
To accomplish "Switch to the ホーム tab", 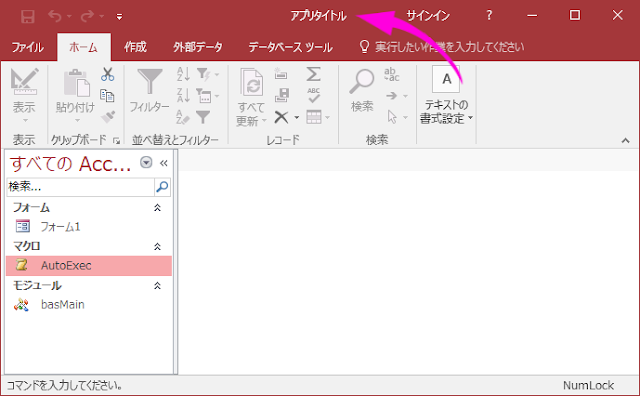I will [84, 47].
